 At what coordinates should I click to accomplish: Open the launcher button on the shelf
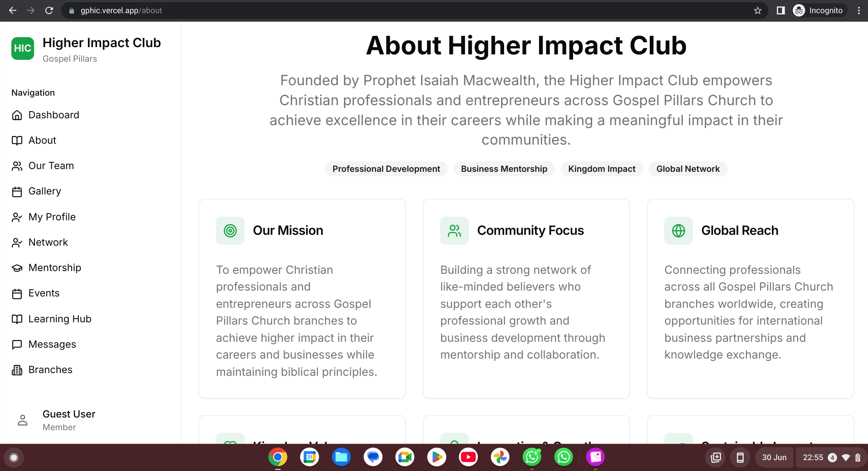pyautogui.click(x=14, y=457)
